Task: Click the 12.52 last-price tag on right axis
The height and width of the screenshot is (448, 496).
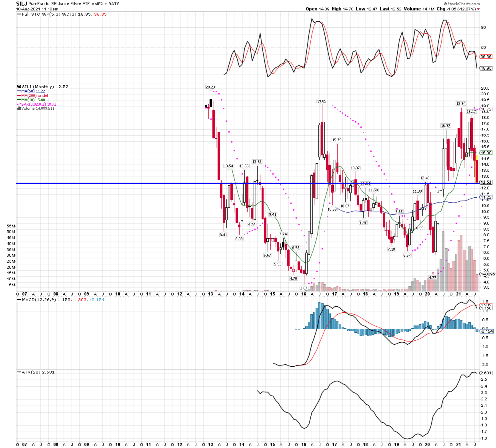Action: point(486,182)
